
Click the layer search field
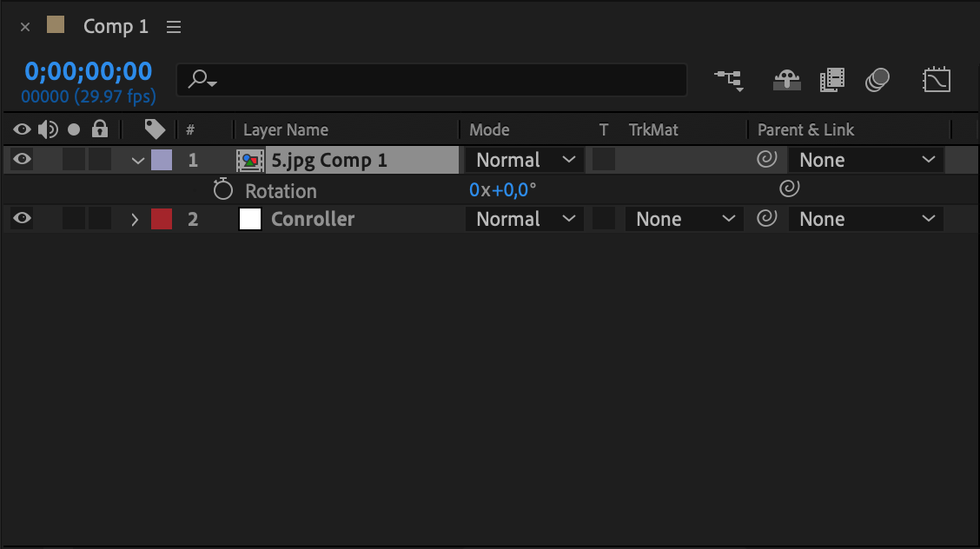434,80
